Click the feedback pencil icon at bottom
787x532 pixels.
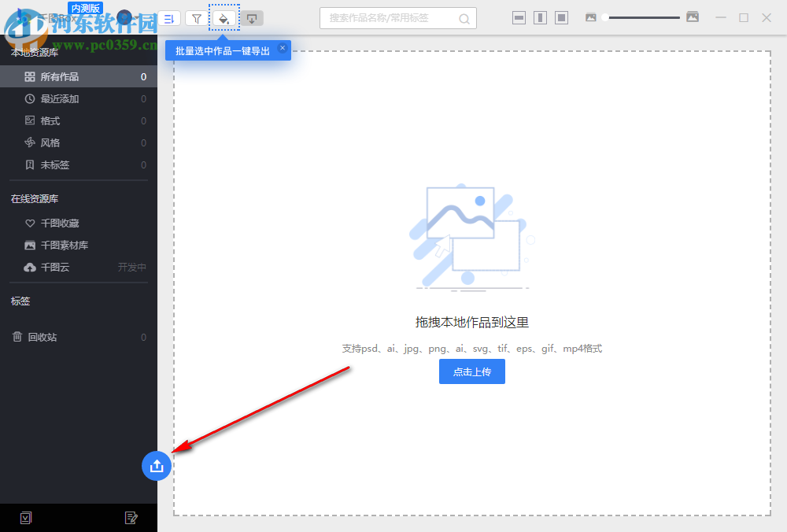(131, 518)
